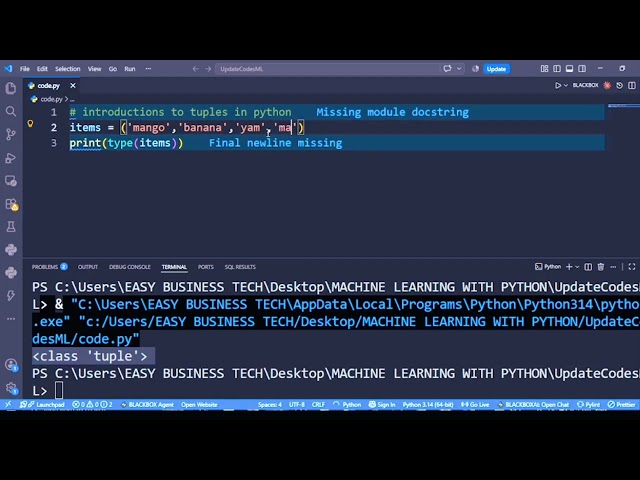
Task: Click the red BLACKBOX star icon
Action: tap(607, 85)
